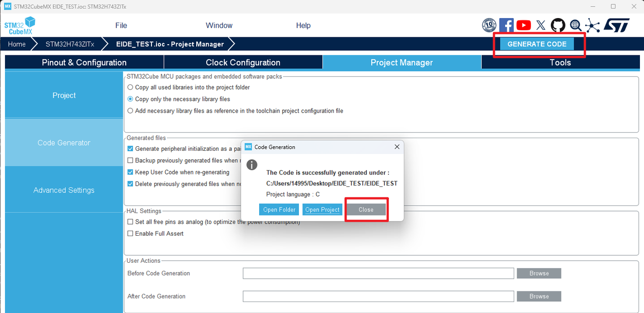The image size is (644, 313).
Task: Select the Project Manager tab
Action: (401, 62)
